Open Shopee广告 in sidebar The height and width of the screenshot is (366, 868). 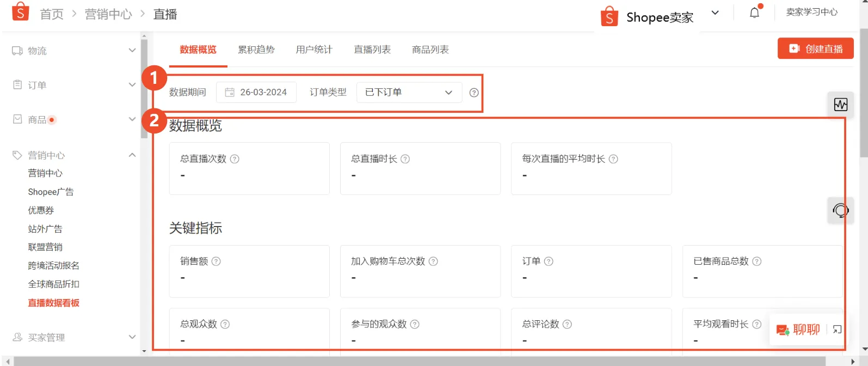(51, 192)
